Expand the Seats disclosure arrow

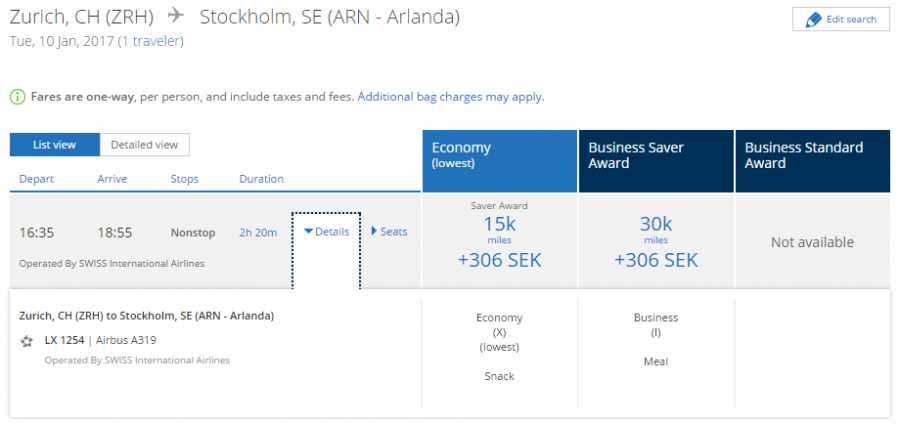point(374,231)
